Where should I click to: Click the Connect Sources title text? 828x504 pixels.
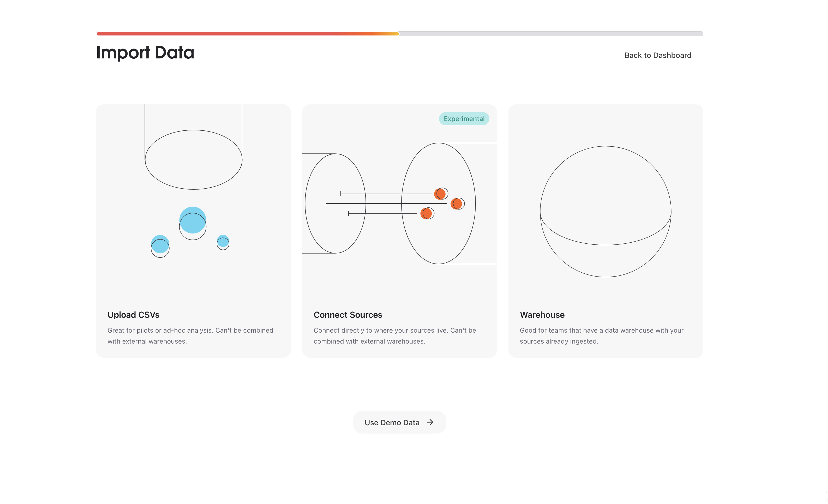[348, 315]
